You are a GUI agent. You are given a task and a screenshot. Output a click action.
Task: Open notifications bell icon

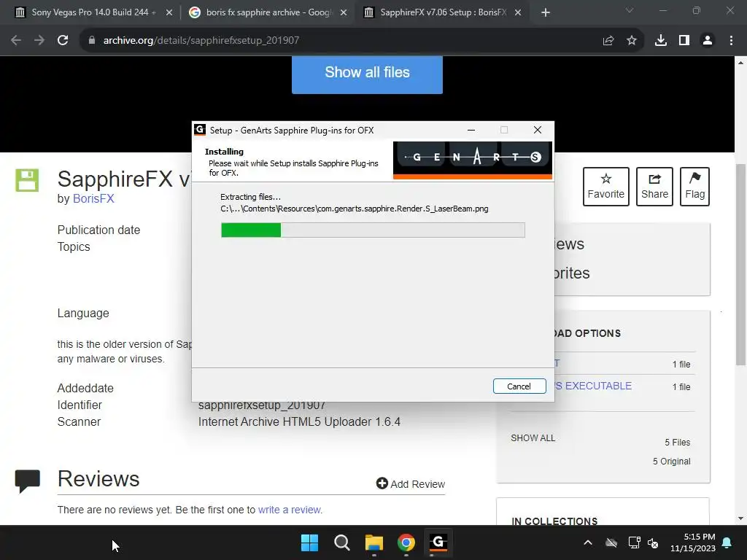pyautogui.click(x=727, y=542)
